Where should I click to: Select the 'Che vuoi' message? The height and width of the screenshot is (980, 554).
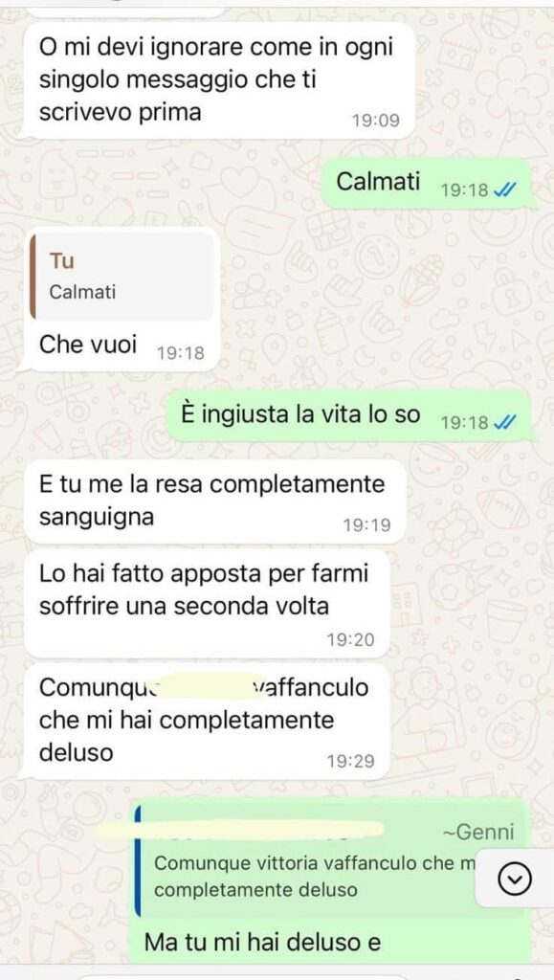(122, 300)
